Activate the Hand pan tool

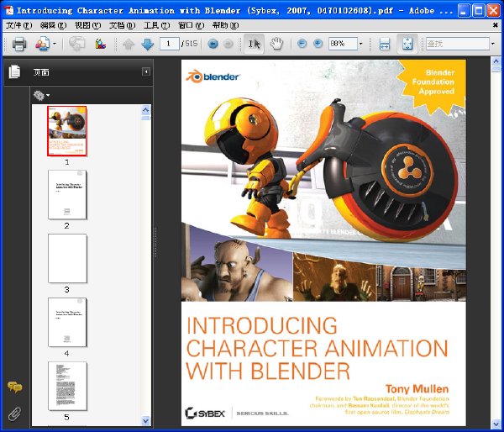[276, 44]
